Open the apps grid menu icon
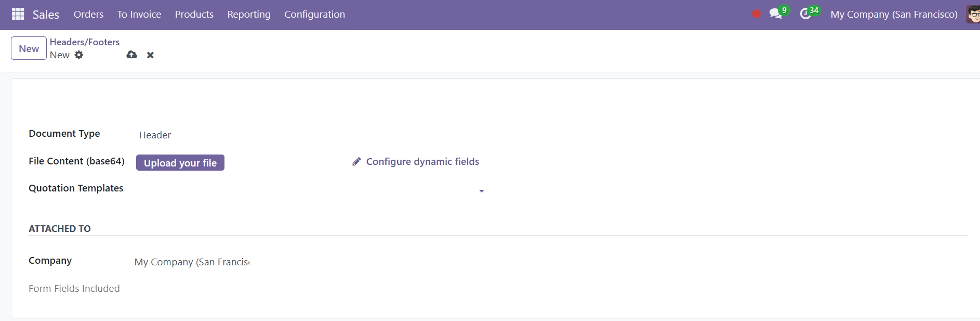Image resolution: width=980 pixels, height=321 pixels. click(x=18, y=14)
